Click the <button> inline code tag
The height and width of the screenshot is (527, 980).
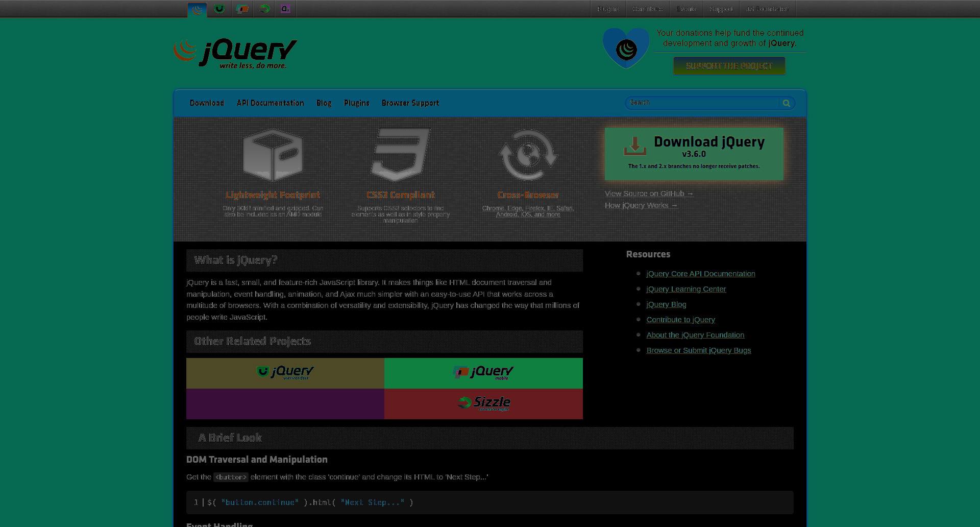click(231, 477)
